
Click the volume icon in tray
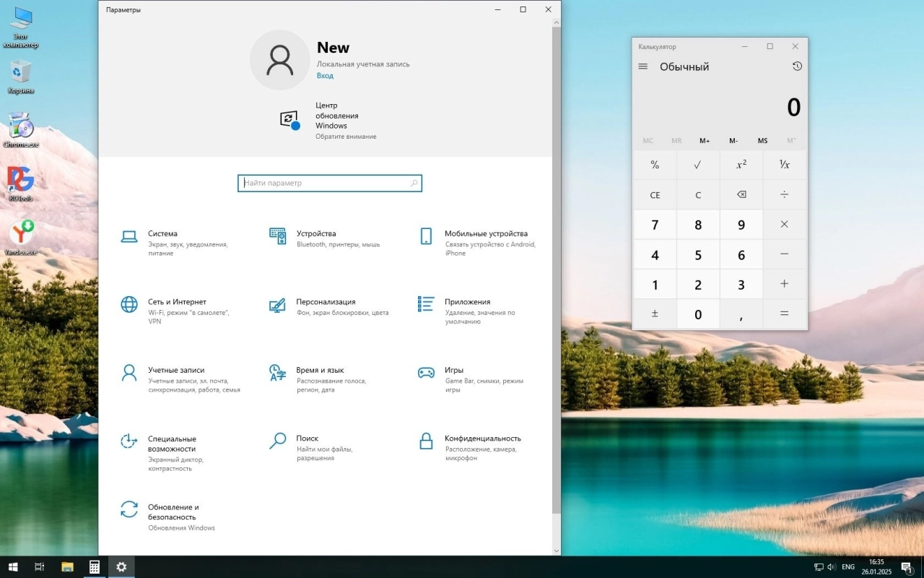[x=832, y=567]
